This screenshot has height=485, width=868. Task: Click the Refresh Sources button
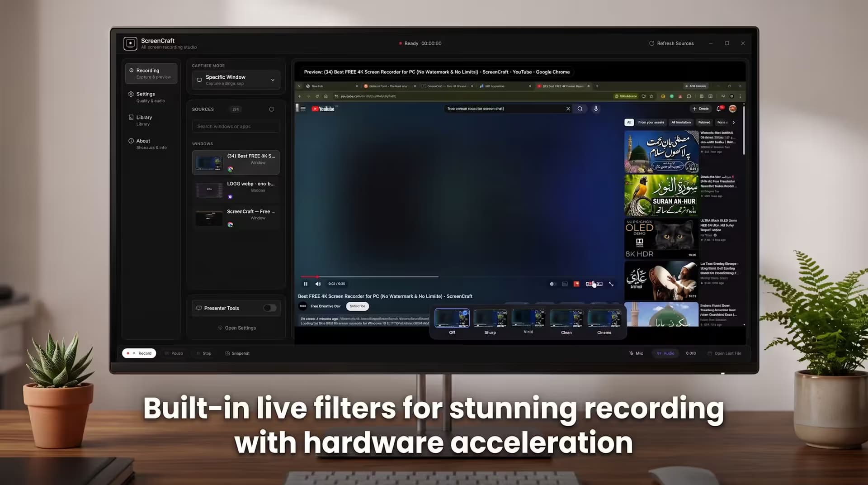pyautogui.click(x=671, y=43)
